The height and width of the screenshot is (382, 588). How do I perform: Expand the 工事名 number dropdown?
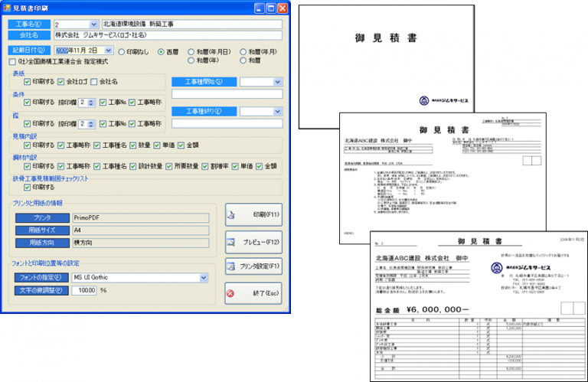click(x=93, y=24)
